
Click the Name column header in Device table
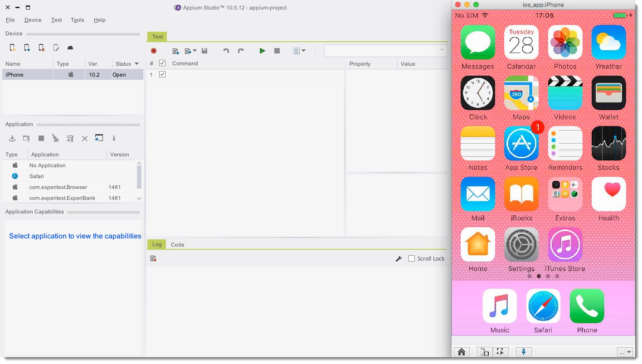(x=28, y=64)
